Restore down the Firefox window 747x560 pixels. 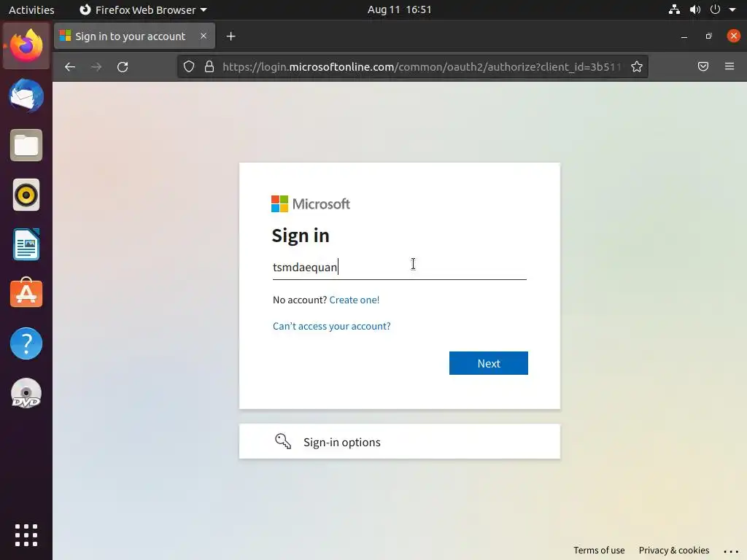tap(709, 36)
